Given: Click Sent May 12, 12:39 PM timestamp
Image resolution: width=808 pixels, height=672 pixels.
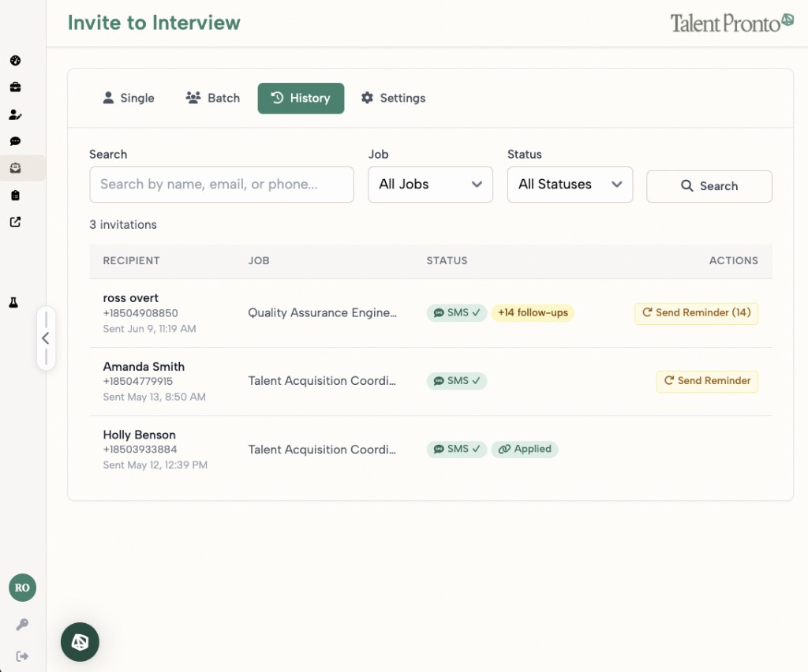Looking at the screenshot, I should 155,465.
